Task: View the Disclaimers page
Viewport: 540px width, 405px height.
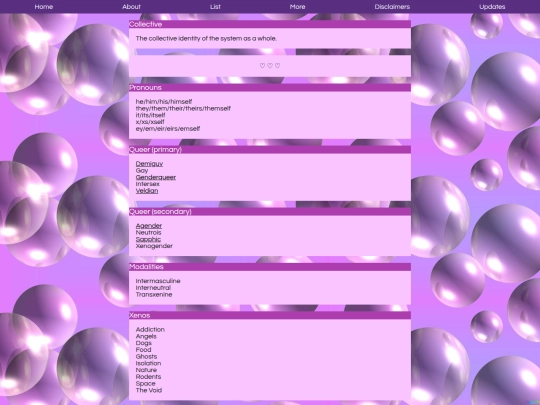Action: coord(392,7)
